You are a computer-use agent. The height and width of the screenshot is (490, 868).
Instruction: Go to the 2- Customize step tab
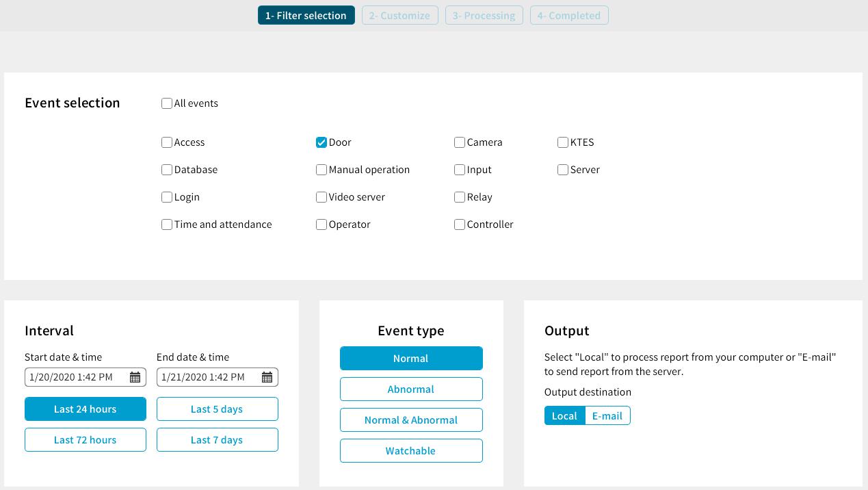tap(399, 16)
